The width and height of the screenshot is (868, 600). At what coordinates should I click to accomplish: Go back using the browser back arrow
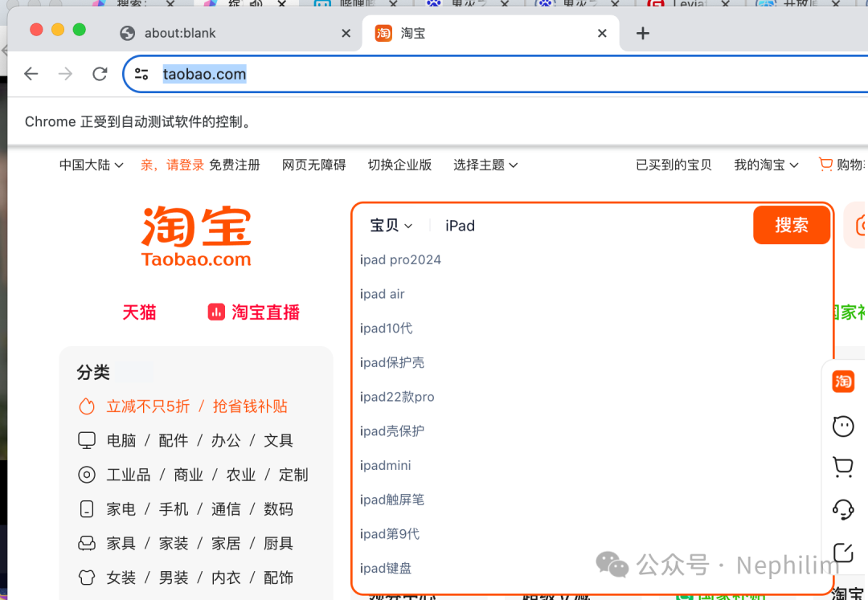pos(31,74)
